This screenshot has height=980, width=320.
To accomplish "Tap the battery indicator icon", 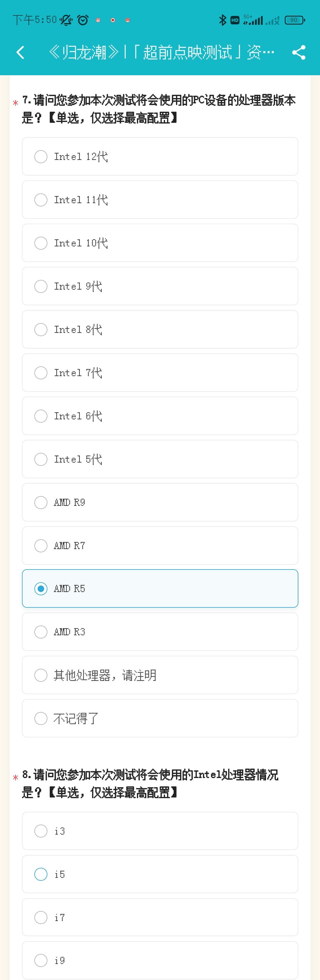I will 295,20.
